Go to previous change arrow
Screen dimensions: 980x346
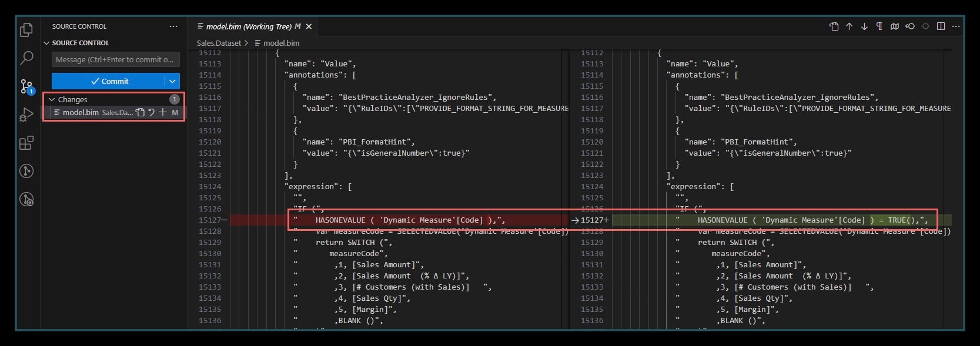pos(849,26)
